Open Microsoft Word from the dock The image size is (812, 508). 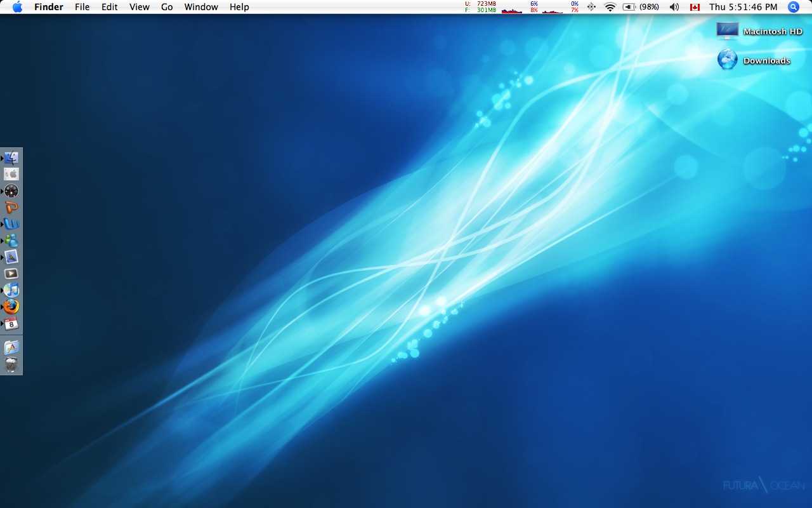coord(11,224)
